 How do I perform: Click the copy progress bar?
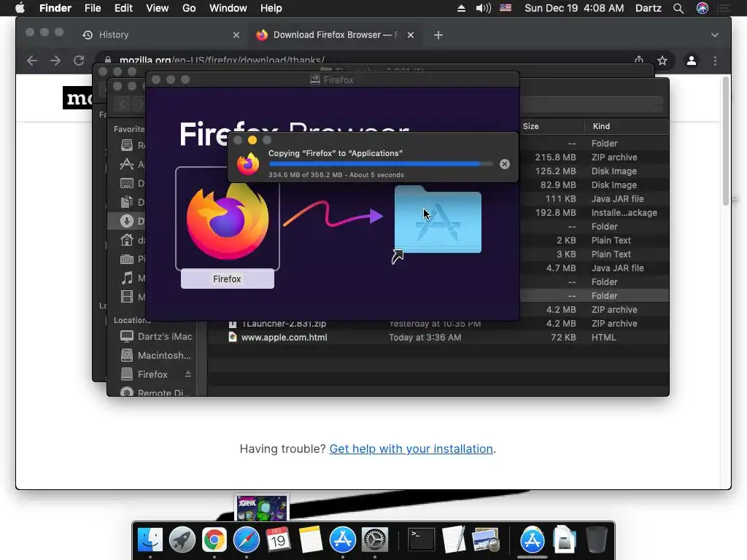[x=381, y=164]
